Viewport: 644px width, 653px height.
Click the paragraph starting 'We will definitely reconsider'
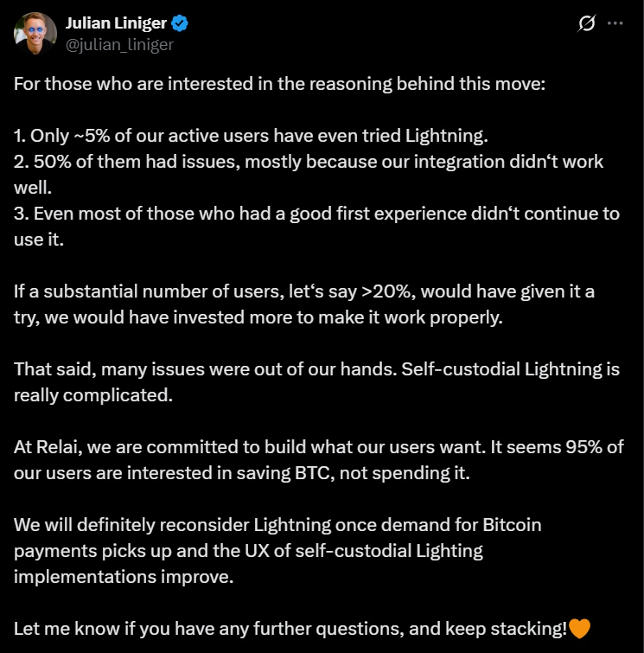277,551
